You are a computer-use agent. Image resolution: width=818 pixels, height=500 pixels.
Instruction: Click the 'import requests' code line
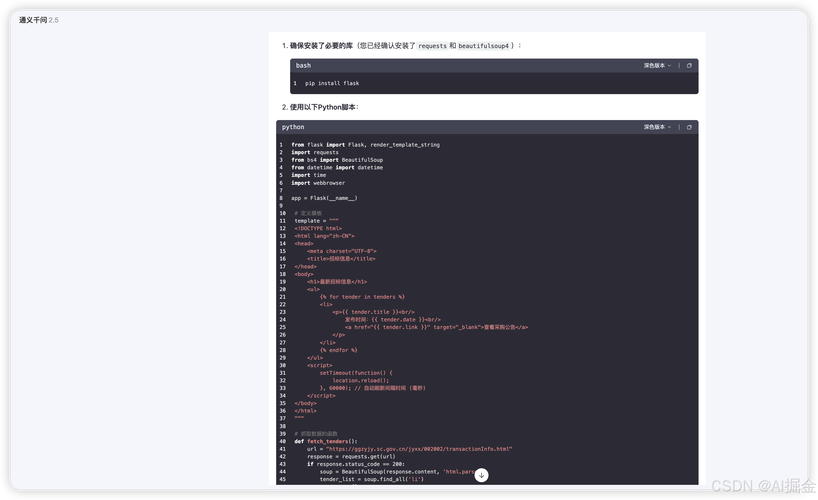click(x=315, y=152)
